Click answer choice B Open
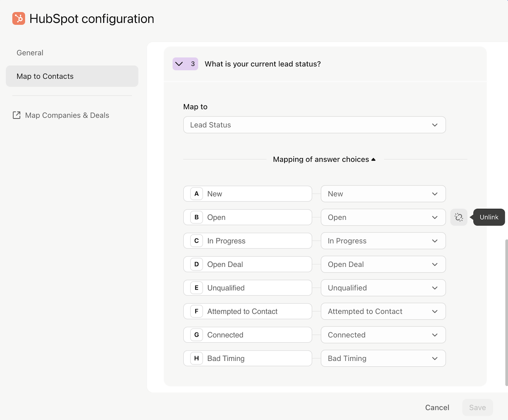The width and height of the screenshot is (508, 420). pos(248,217)
